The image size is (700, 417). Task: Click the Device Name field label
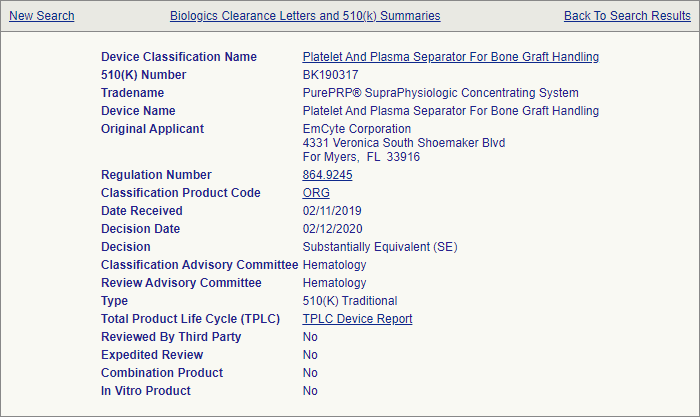tap(138, 111)
